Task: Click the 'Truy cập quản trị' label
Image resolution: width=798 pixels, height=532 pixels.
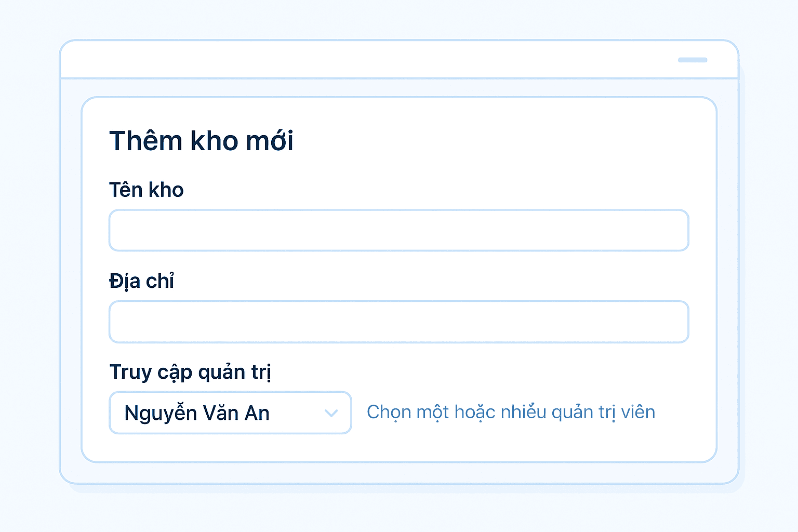Action: (x=190, y=372)
